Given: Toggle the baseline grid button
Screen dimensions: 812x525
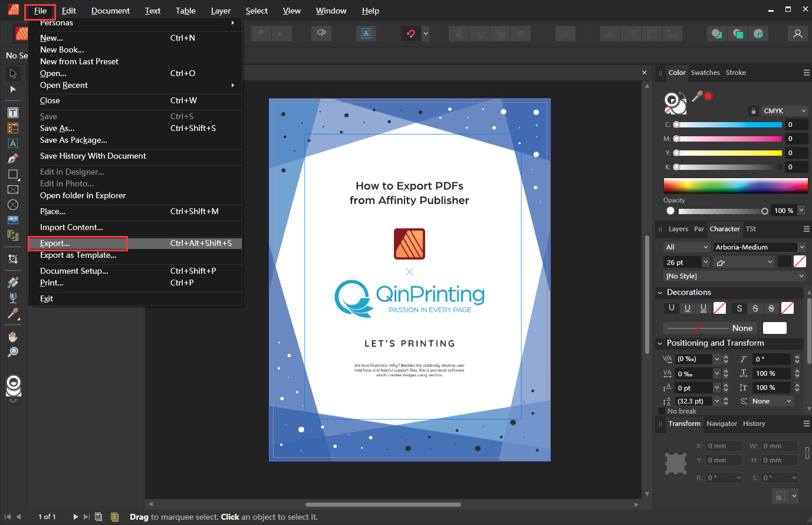Looking at the screenshot, I should click(x=366, y=33).
